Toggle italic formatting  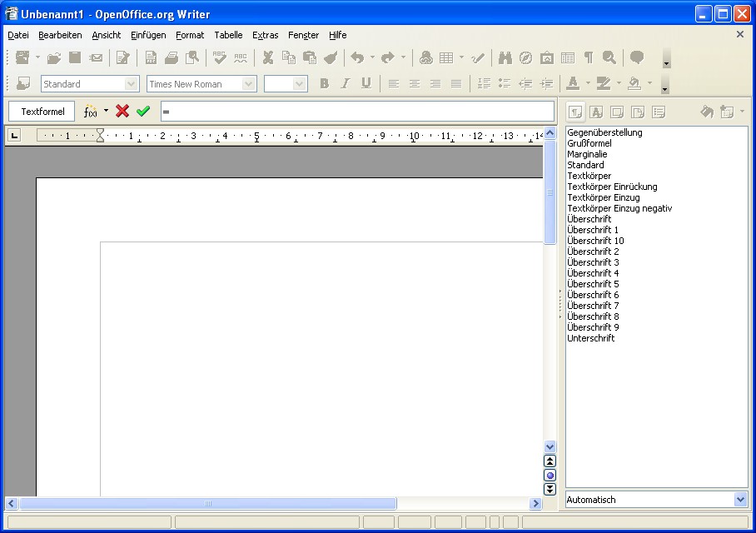[346, 83]
